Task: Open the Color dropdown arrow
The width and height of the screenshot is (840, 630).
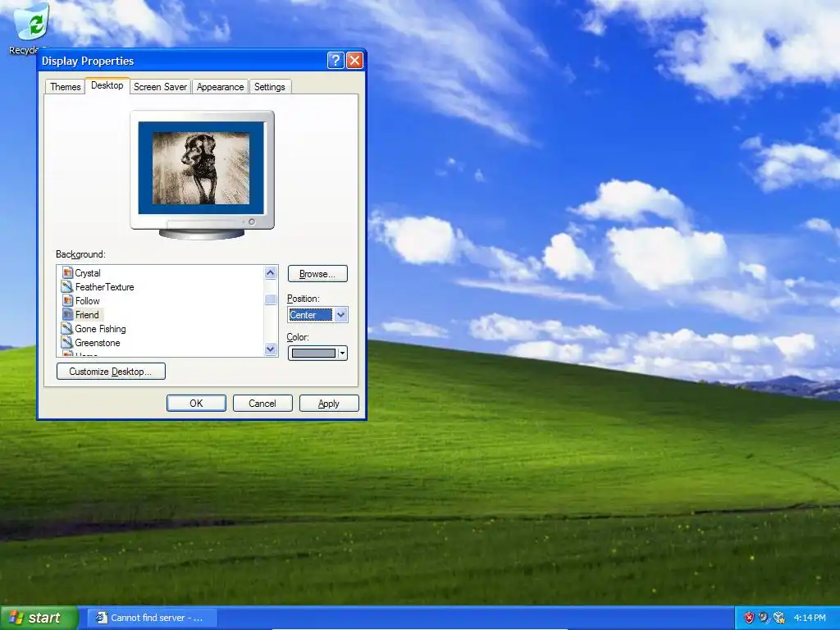Action: coord(342,353)
